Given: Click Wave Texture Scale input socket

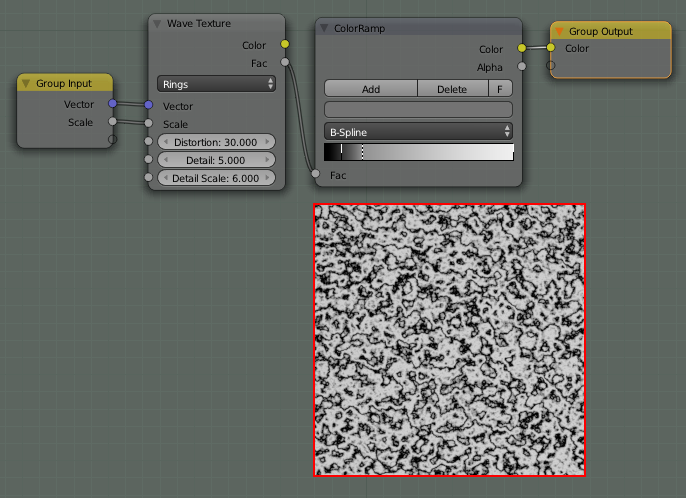Looking at the screenshot, I should (x=148, y=123).
